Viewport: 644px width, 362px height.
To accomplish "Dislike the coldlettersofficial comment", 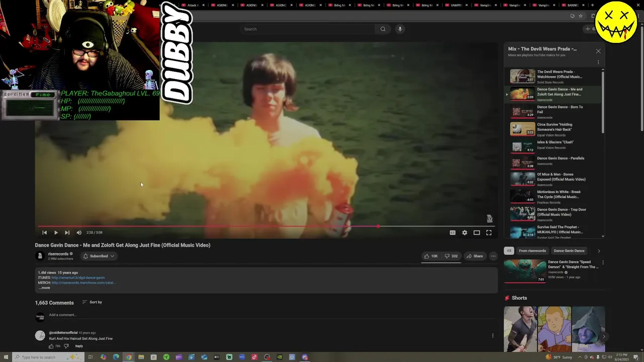I will tap(66, 346).
